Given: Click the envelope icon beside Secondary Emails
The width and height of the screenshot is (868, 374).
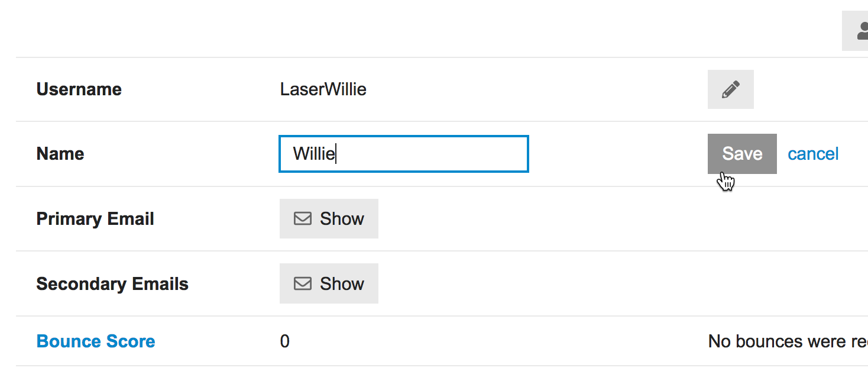Looking at the screenshot, I should point(303,284).
